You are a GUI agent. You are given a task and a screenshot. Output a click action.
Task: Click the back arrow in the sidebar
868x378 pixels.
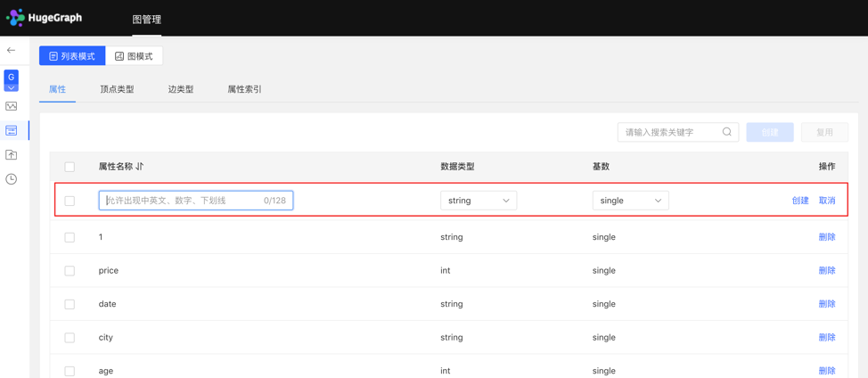click(x=11, y=51)
